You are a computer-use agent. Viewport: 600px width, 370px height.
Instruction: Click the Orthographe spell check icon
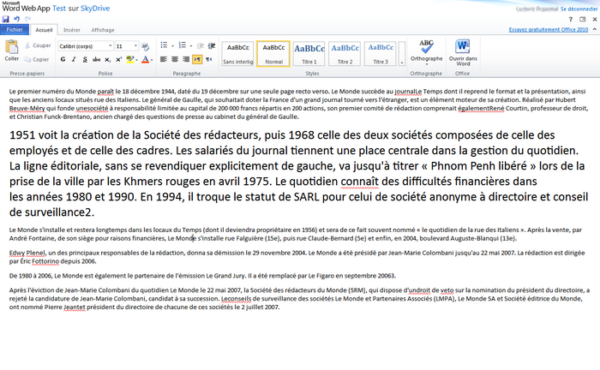pyautogui.click(x=426, y=51)
